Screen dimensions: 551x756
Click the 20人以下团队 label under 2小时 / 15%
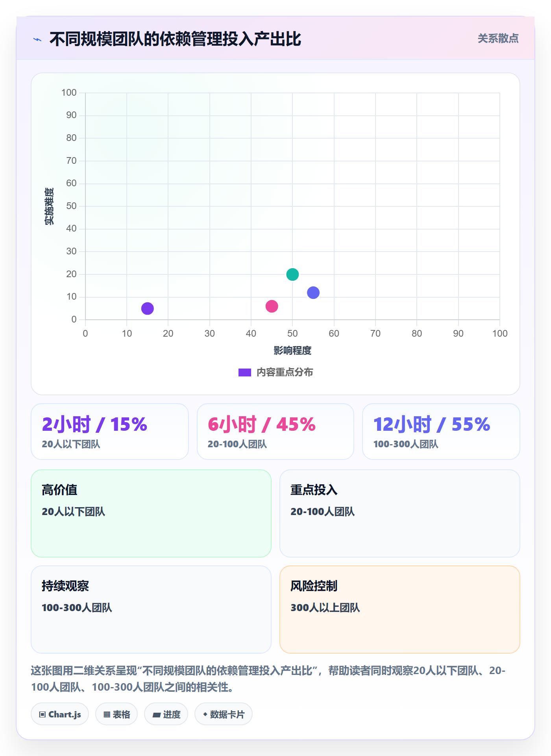click(71, 444)
